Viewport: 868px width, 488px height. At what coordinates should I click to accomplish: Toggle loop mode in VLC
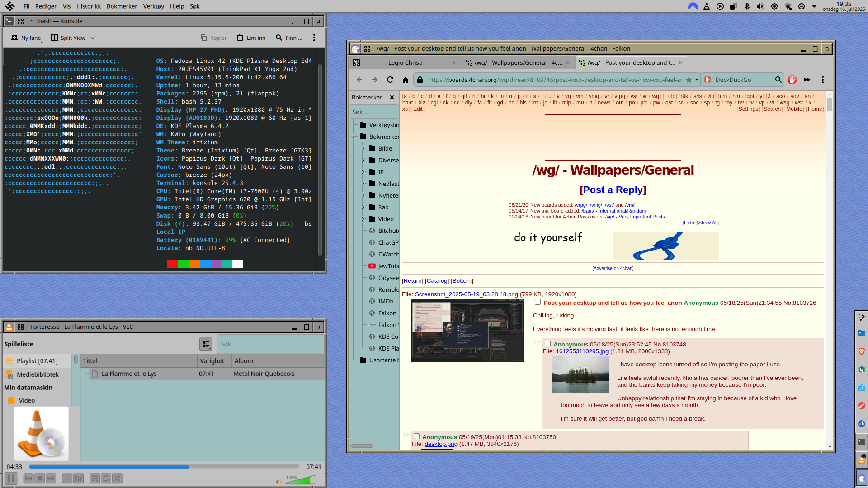(x=106, y=478)
